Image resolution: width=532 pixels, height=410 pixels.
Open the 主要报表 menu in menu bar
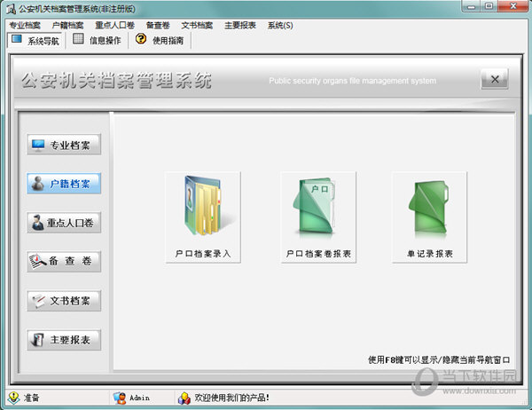240,25
